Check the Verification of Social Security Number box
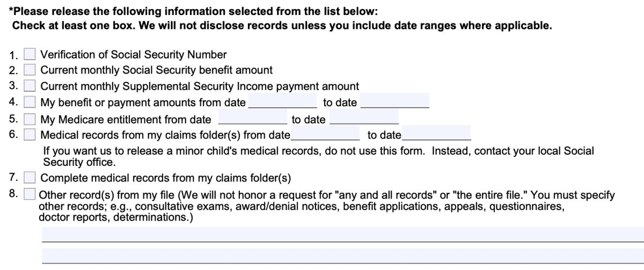Image resolution: width=644 pixels, height=270 pixels. click(31, 54)
